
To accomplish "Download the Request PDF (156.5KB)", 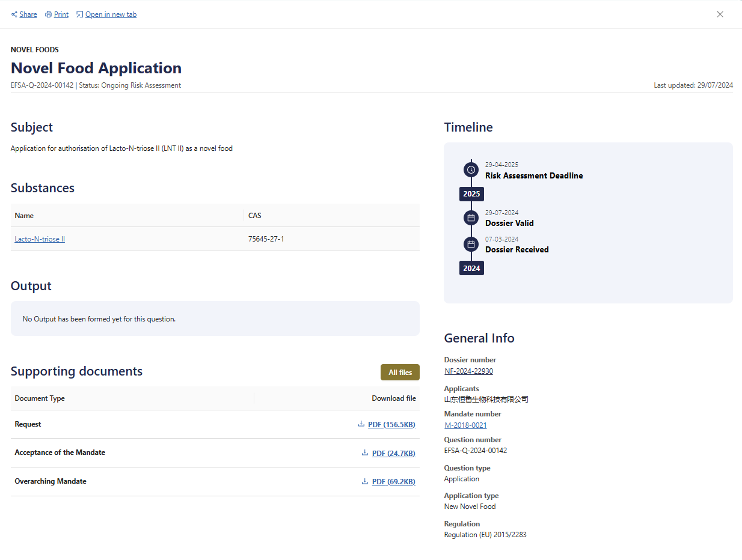I will pyautogui.click(x=391, y=425).
